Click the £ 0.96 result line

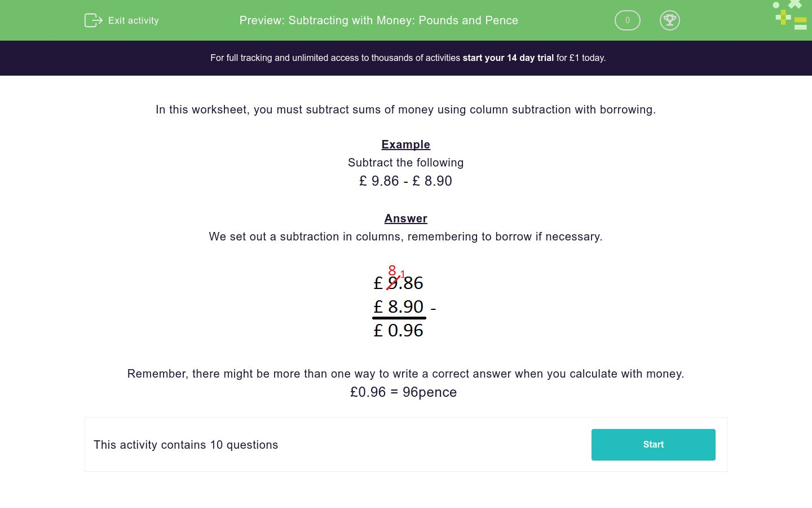[x=399, y=330]
